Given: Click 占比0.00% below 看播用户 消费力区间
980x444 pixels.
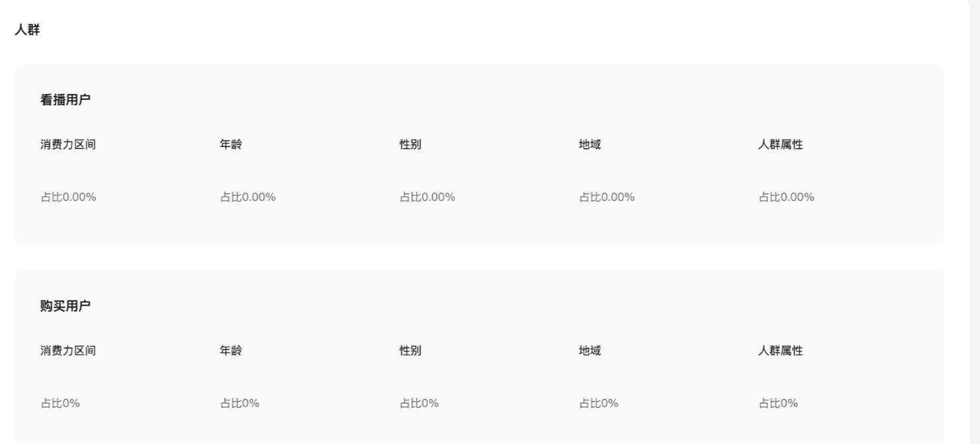Looking at the screenshot, I should pos(68,197).
